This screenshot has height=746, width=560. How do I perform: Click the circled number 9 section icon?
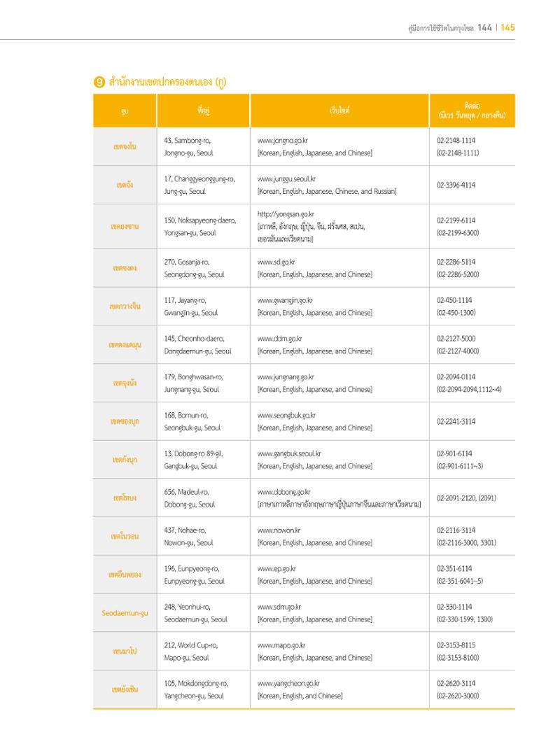pos(99,83)
